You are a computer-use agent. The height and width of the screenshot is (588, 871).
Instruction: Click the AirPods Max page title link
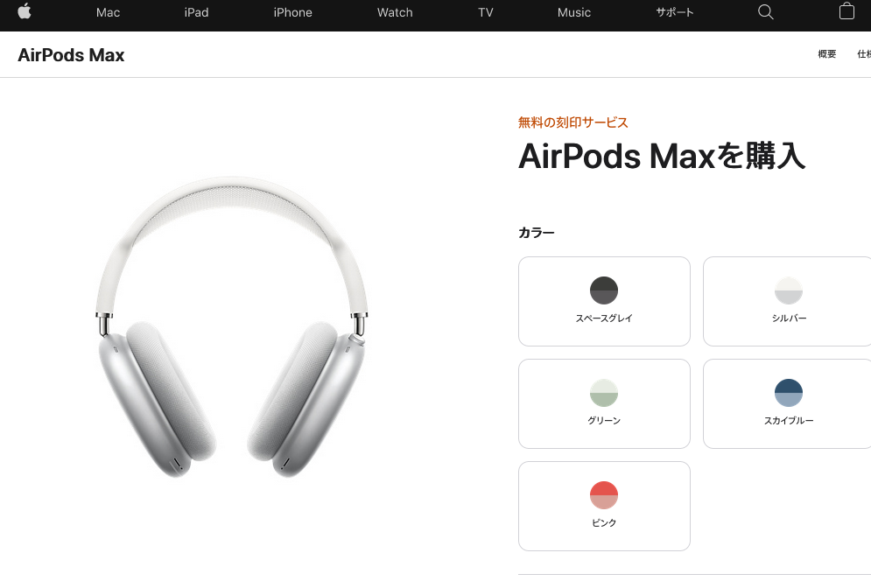click(71, 55)
